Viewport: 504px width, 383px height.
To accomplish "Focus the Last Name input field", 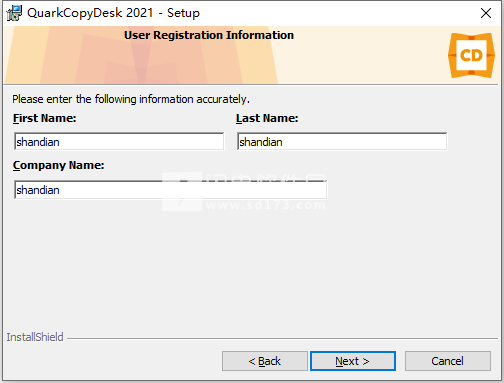I will (x=342, y=142).
